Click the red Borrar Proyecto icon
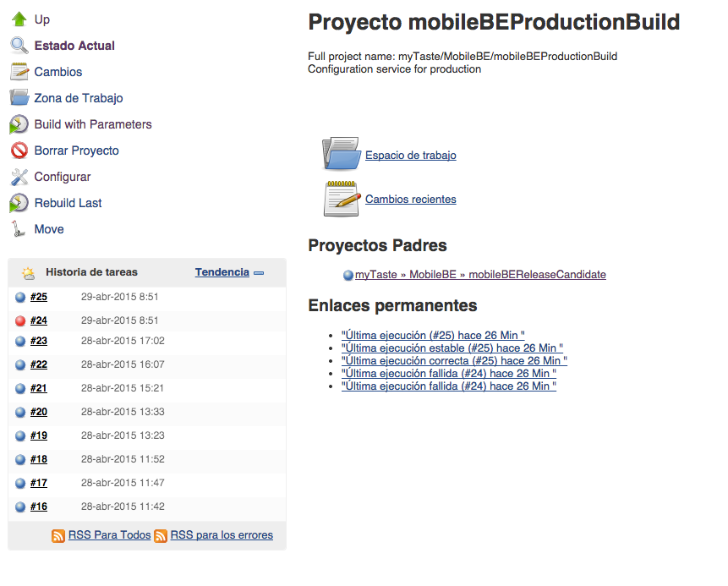Image resolution: width=728 pixels, height=586 pixels. click(19, 151)
